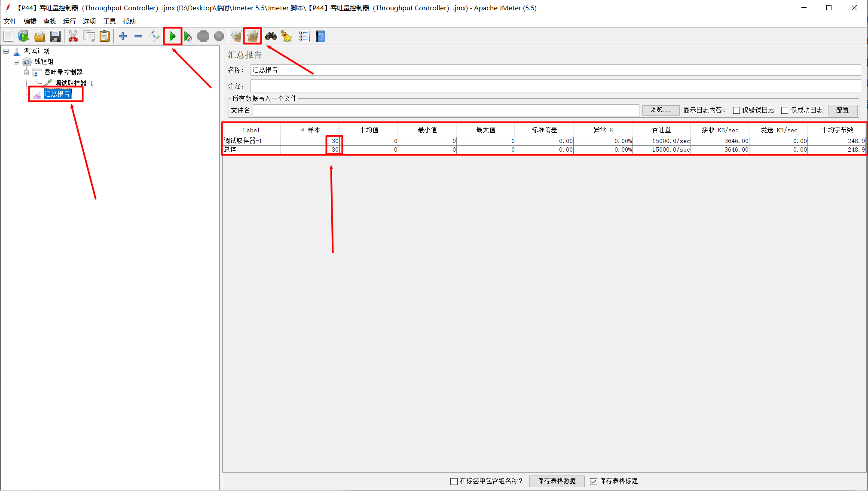Viewport: 868px width, 491px height.
Task: Click the Save floppy disk icon
Action: pyautogui.click(x=55, y=37)
